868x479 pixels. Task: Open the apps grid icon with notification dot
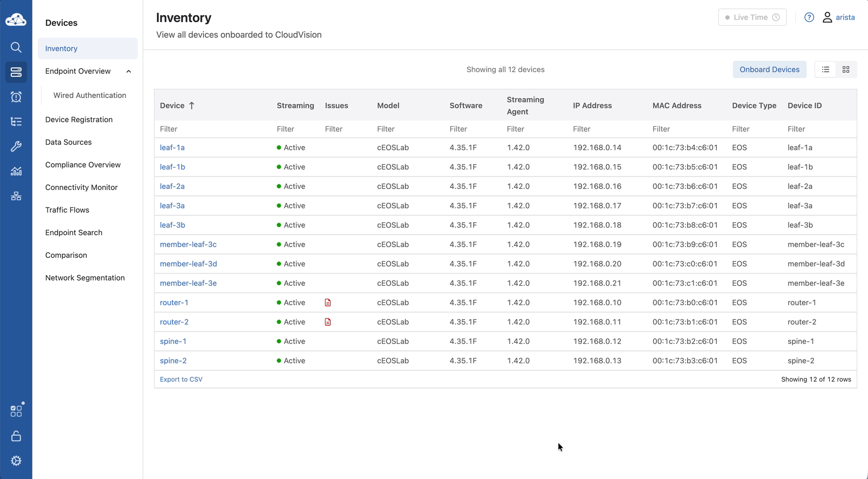pos(16,411)
